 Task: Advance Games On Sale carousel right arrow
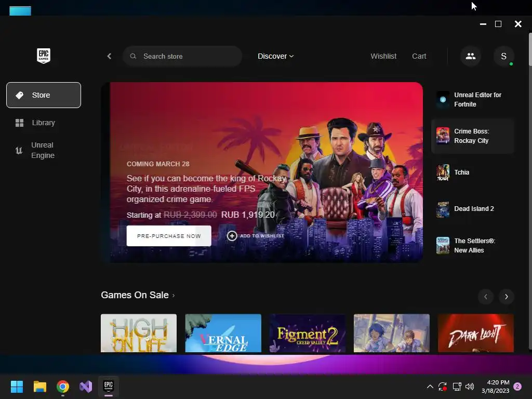pyautogui.click(x=506, y=297)
